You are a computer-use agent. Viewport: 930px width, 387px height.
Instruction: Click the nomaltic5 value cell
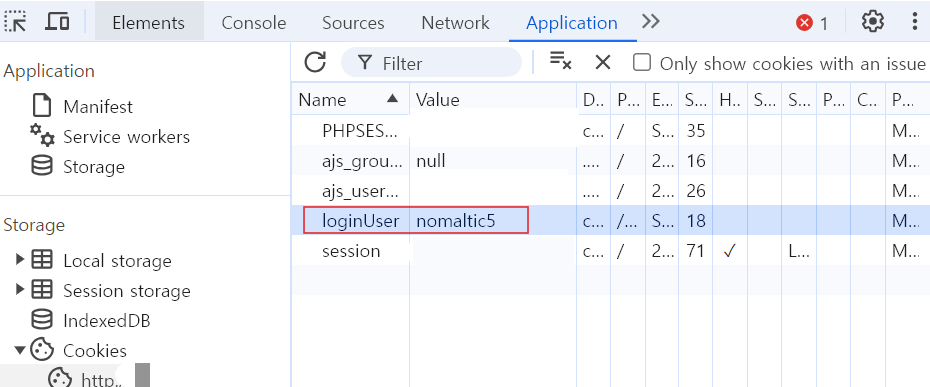coord(493,221)
